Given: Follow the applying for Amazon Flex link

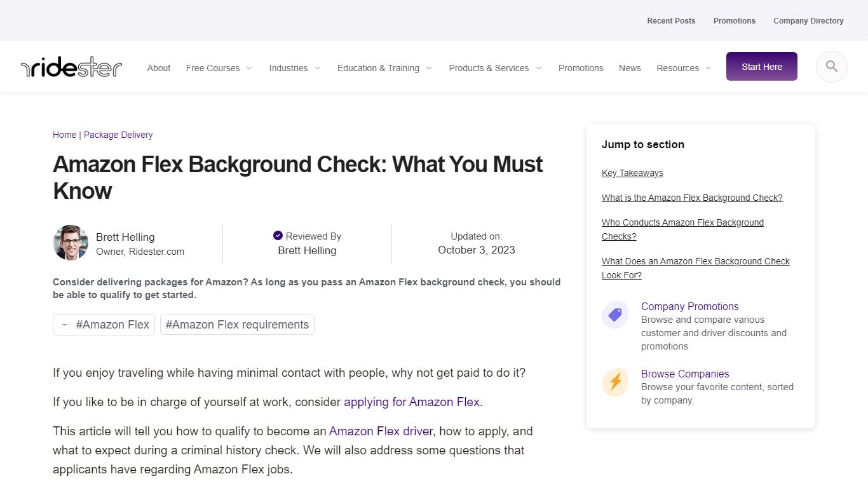Looking at the screenshot, I should [x=412, y=402].
